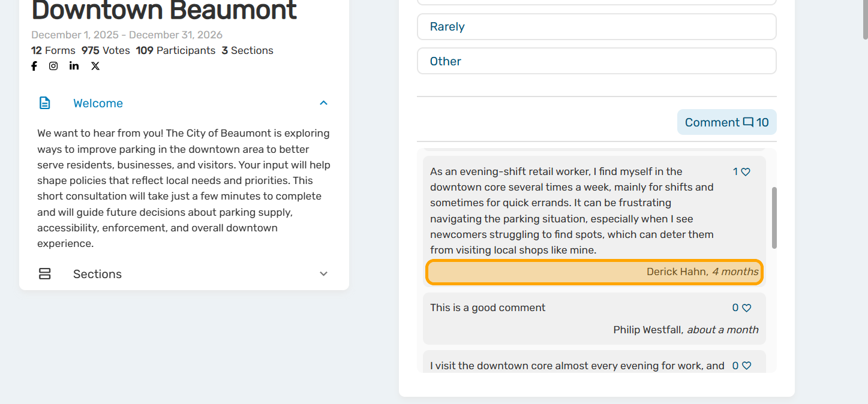
Task: Choose the "Other" answer option
Action: click(x=596, y=61)
